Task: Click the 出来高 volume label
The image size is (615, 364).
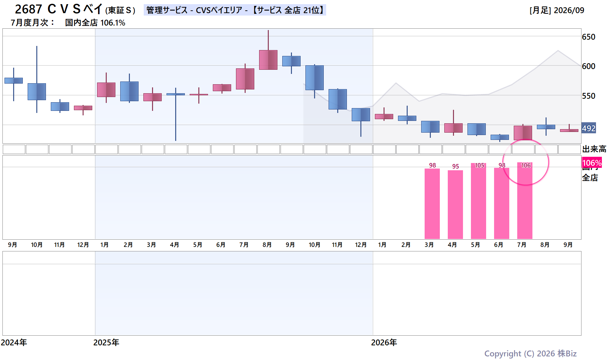Action: pyautogui.click(x=594, y=149)
